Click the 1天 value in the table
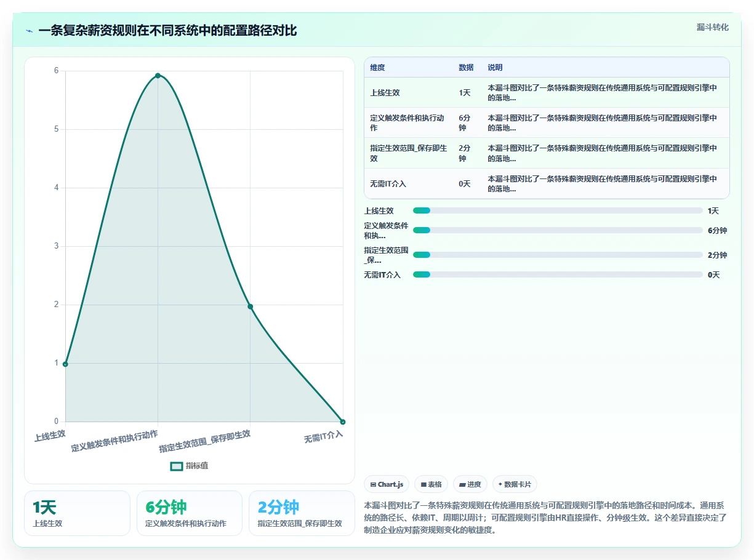Screen dimensions: 754x560 coord(465,93)
